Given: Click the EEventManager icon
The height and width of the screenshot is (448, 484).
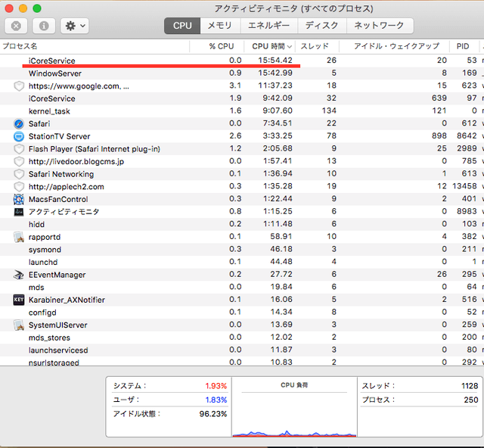Looking at the screenshot, I should coord(19,275).
